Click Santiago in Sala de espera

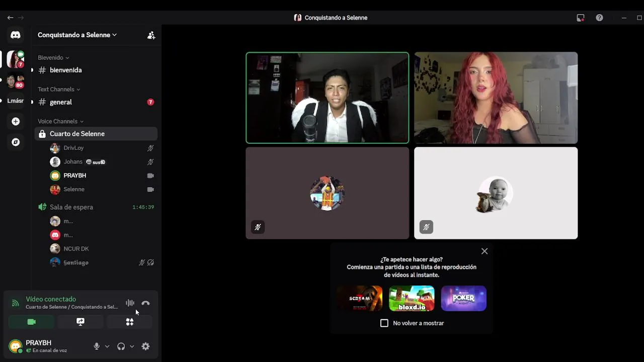[102, 262]
